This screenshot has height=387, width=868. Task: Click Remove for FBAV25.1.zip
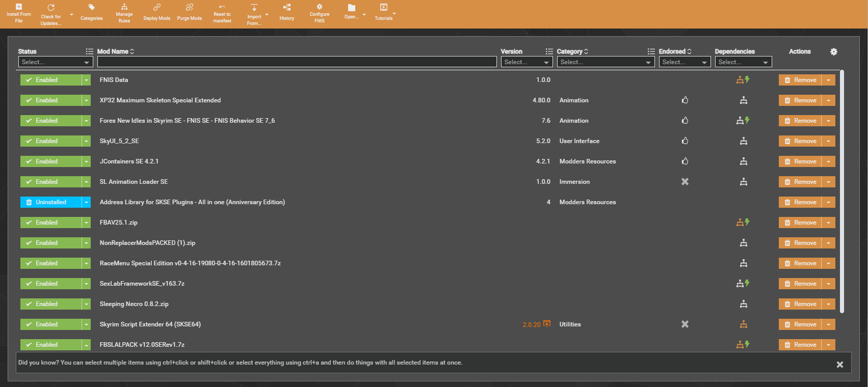coord(800,223)
